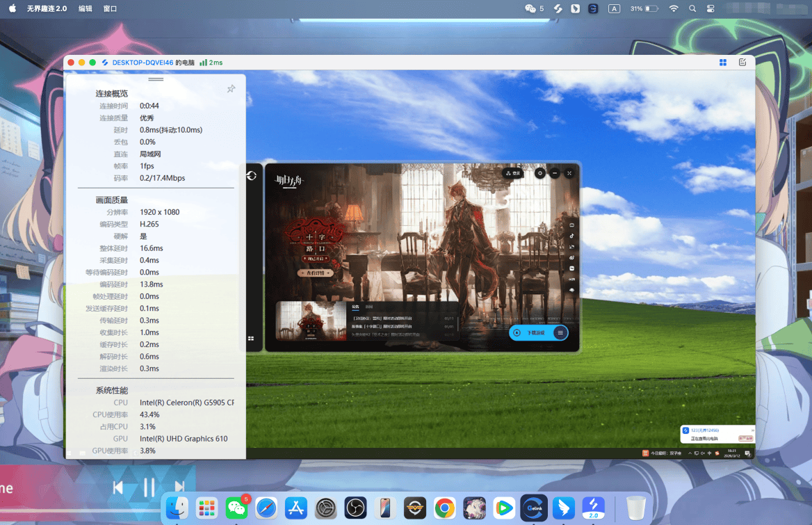The image size is (812, 525).
Task: Click the event thumbnail in news panel
Action: (x=311, y=321)
